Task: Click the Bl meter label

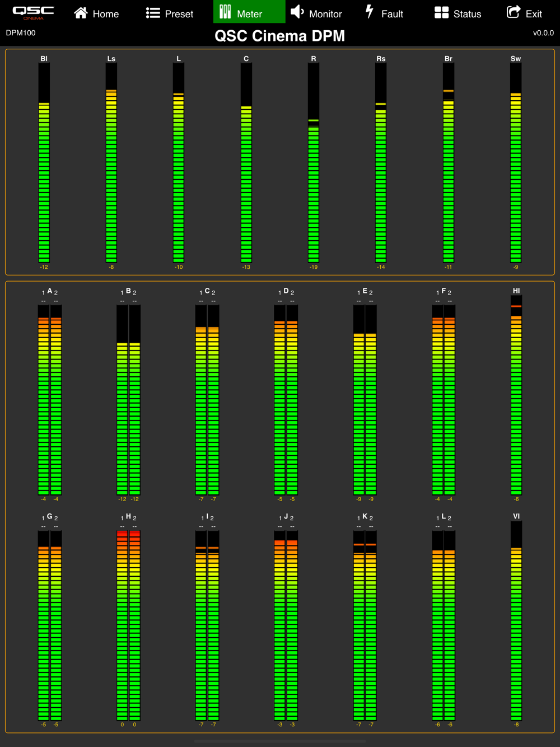Action: 44,58
